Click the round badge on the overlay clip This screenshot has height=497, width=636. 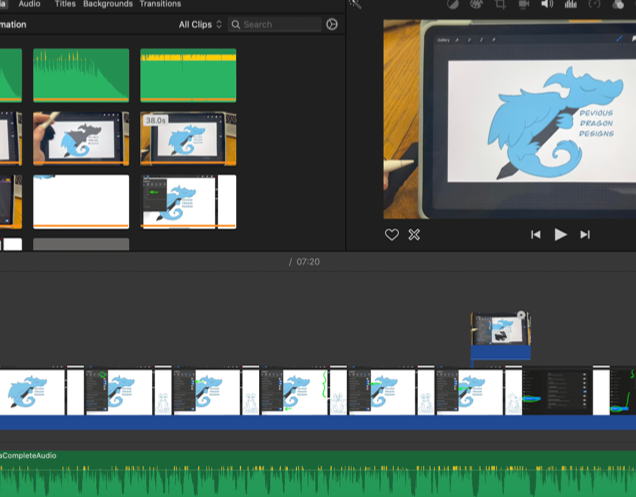(x=521, y=315)
